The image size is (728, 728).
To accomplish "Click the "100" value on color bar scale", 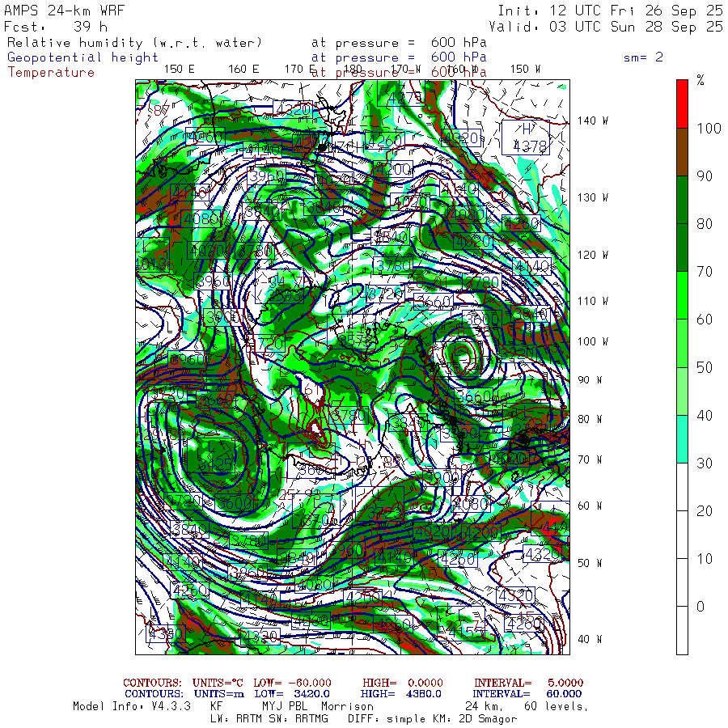I will [x=709, y=128].
